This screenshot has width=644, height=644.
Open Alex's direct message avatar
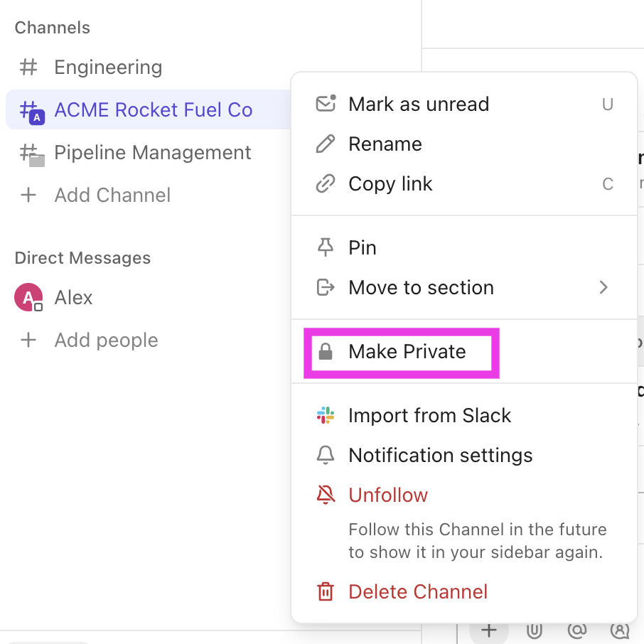point(28,298)
